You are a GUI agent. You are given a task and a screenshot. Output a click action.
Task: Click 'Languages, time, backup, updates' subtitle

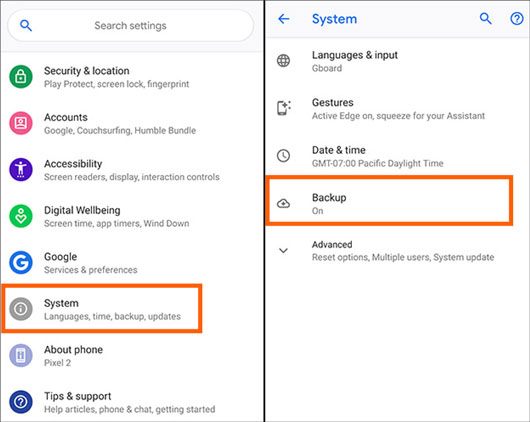point(112,316)
